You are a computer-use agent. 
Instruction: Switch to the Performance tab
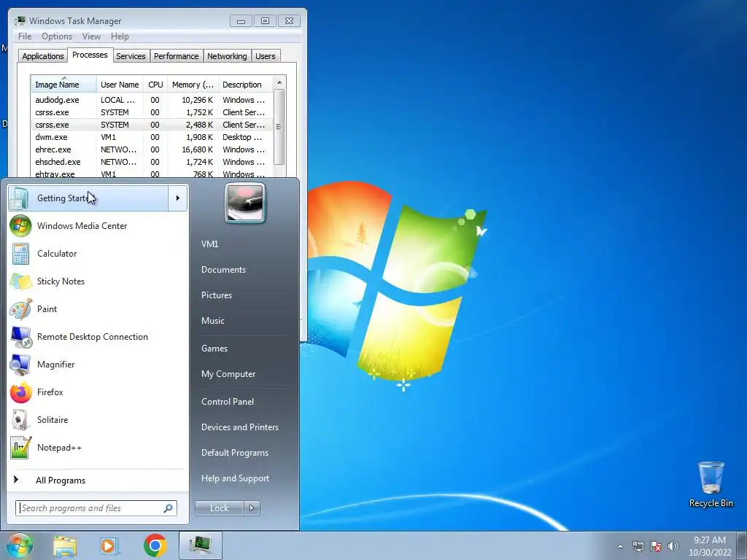176,56
